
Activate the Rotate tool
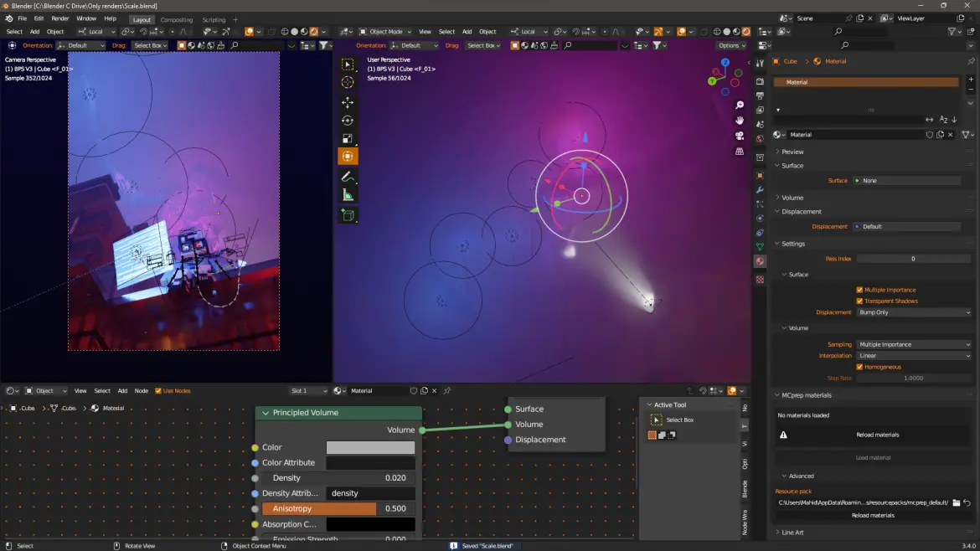348,120
